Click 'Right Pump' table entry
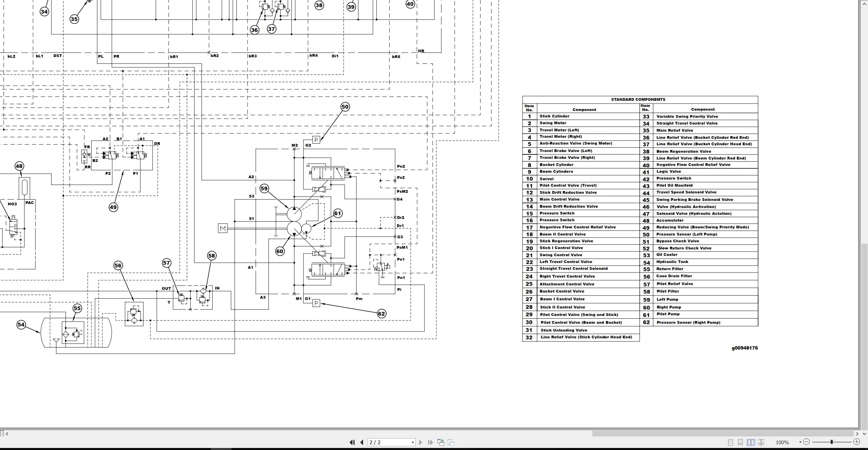 click(669, 307)
